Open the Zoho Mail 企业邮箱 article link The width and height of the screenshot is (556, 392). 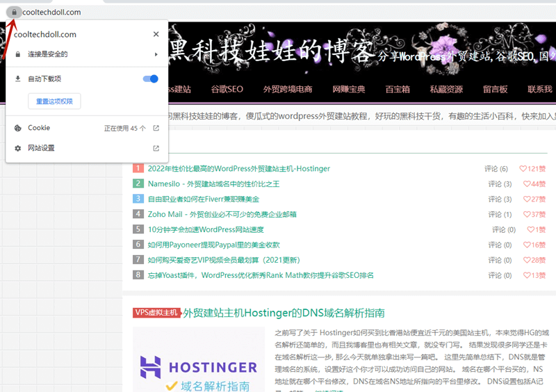click(x=222, y=214)
